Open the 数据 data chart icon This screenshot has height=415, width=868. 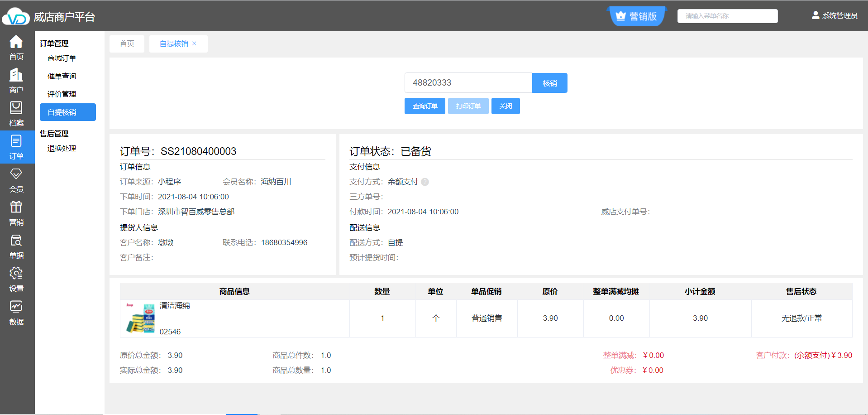click(16, 313)
